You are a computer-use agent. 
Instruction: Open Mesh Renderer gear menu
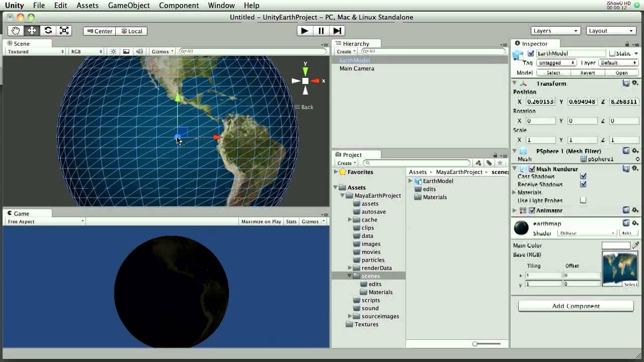point(635,169)
